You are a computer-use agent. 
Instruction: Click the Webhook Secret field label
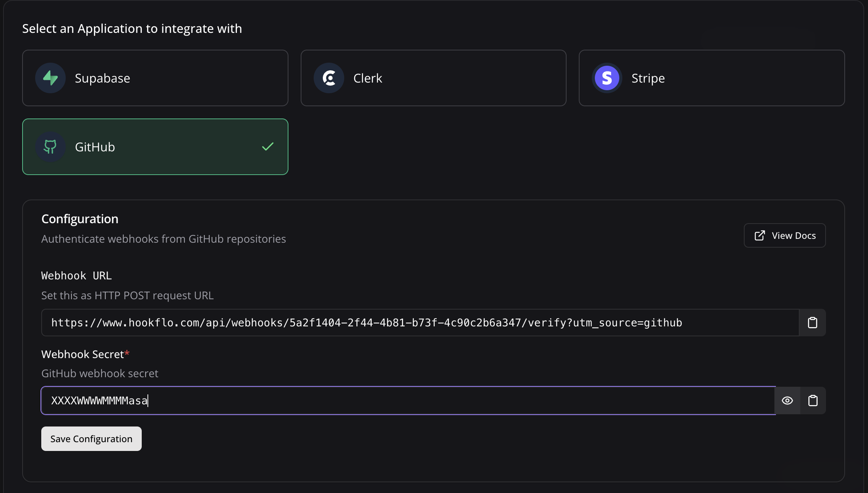83,354
